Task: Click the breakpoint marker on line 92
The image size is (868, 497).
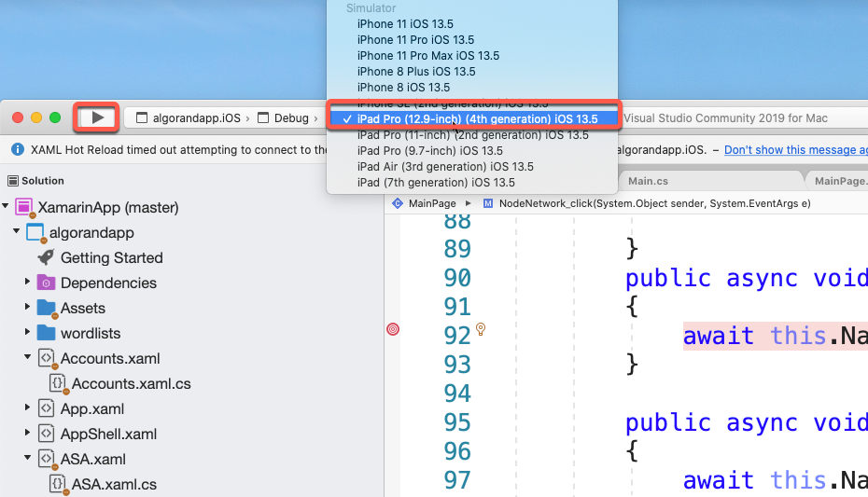Action: tap(393, 329)
